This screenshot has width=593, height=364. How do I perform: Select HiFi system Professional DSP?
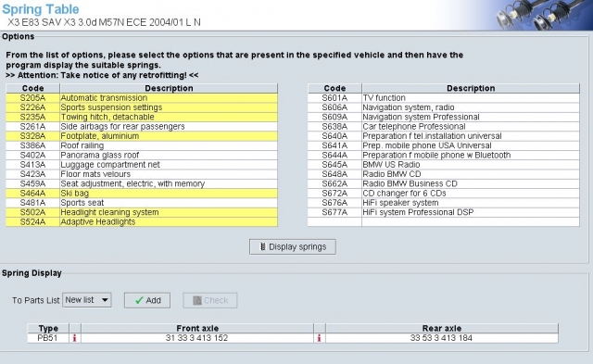point(444,212)
